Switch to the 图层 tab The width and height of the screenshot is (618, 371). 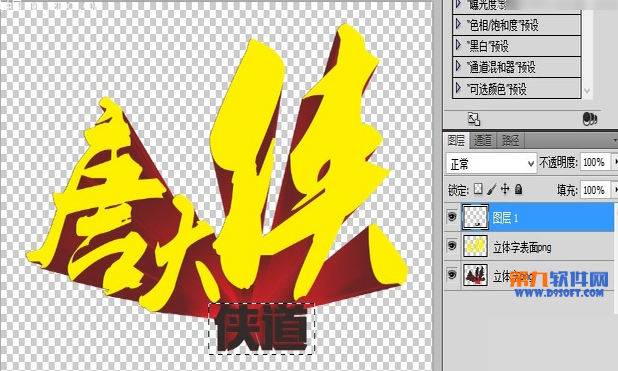point(456,140)
